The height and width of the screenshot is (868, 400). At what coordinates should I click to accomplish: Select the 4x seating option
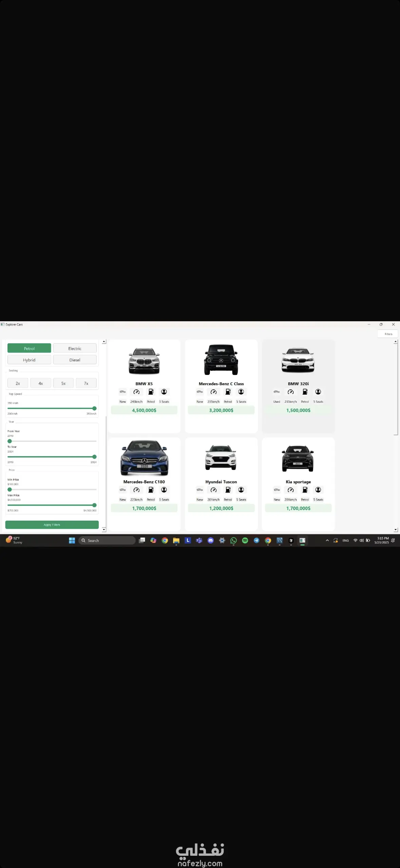point(41,383)
